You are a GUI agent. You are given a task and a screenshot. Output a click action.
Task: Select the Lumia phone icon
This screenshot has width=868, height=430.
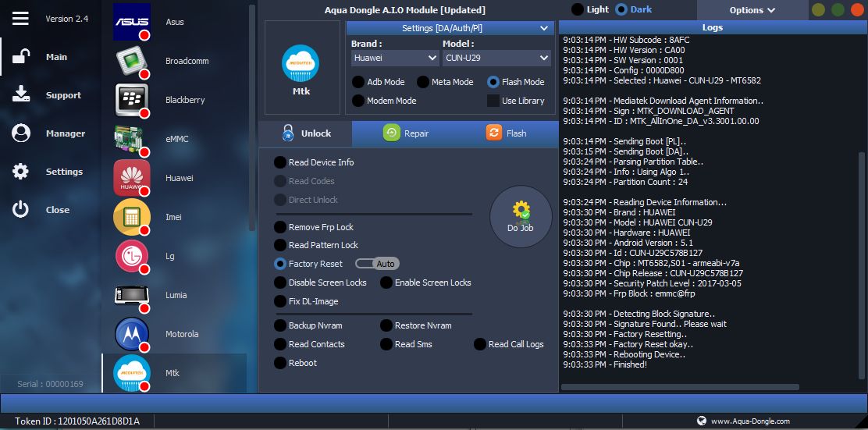click(x=132, y=296)
